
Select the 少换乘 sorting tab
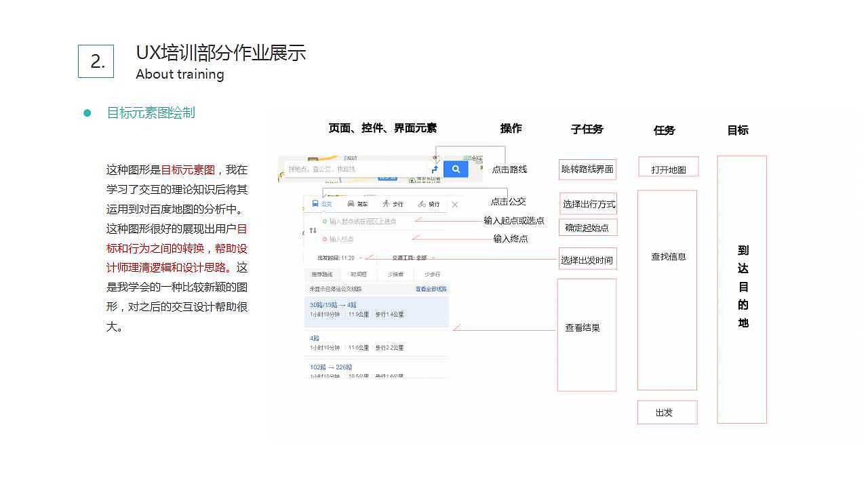tap(395, 274)
